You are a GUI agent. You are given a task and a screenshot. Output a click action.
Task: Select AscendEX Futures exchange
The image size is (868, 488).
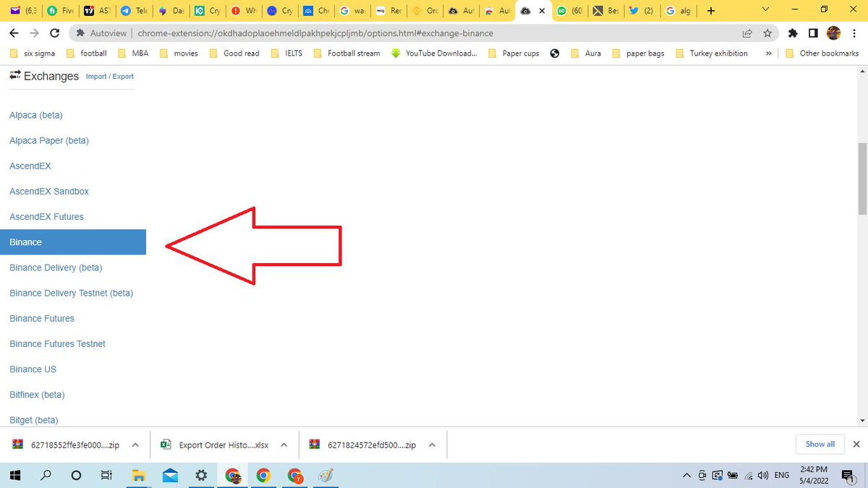point(46,216)
